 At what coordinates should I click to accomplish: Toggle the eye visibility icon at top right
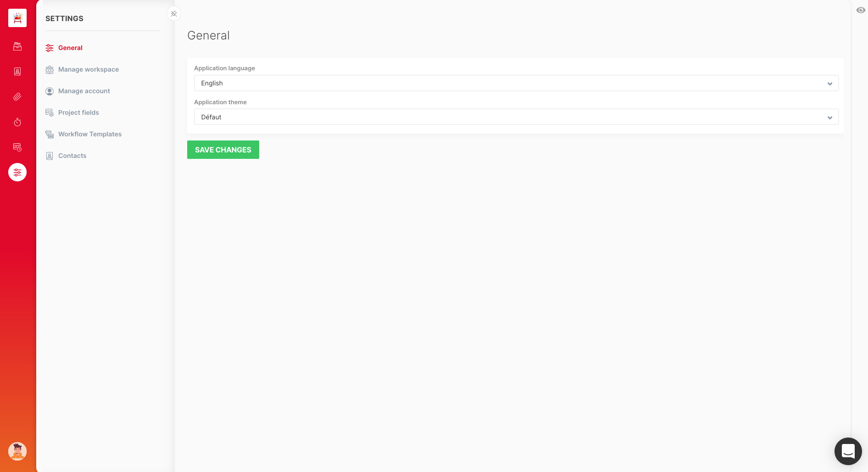(x=861, y=10)
